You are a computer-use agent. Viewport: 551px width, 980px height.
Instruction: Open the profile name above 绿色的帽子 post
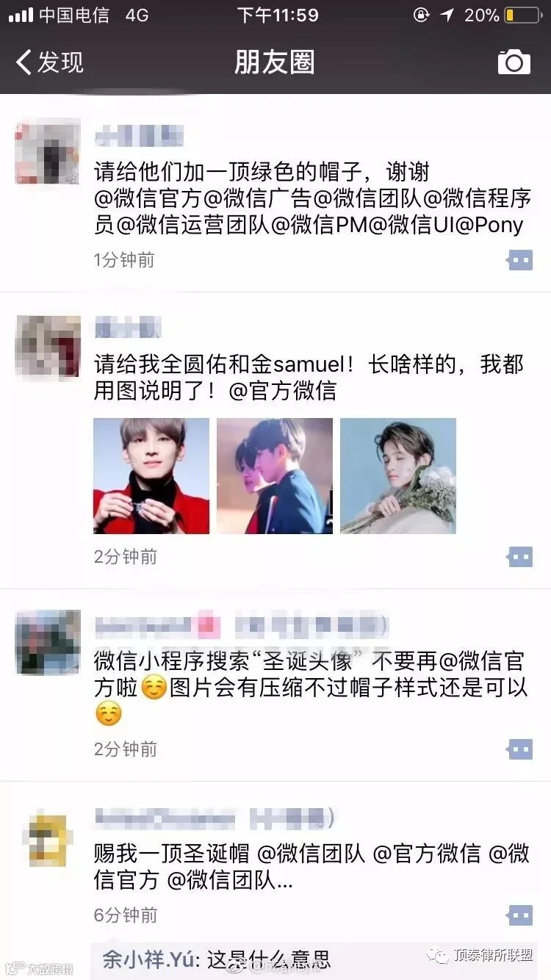139,136
